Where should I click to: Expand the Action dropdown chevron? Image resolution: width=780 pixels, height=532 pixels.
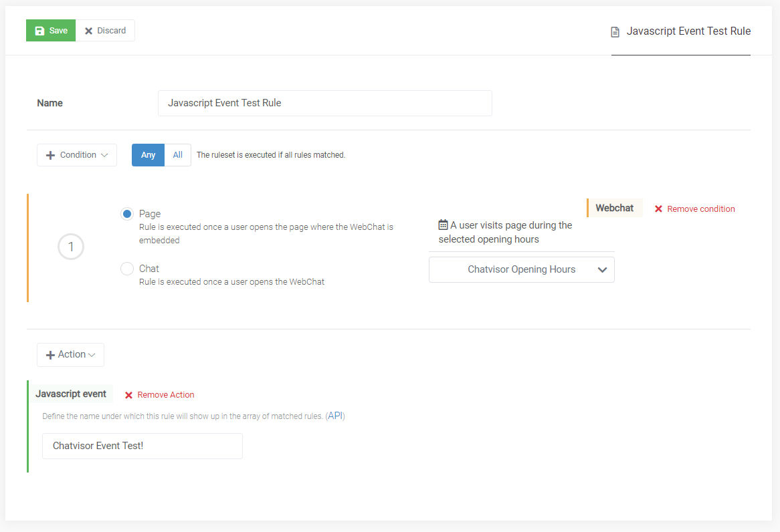coord(92,355)
